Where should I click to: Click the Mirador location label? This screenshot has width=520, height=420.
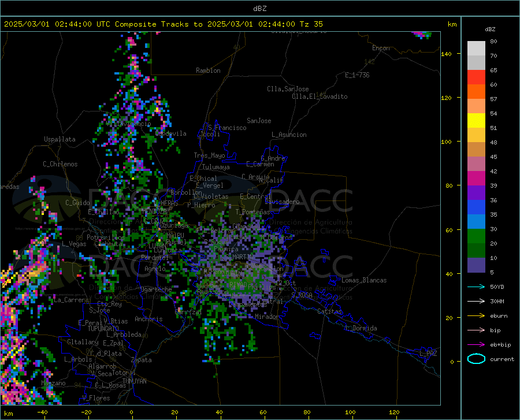click(x=267, y=317)
